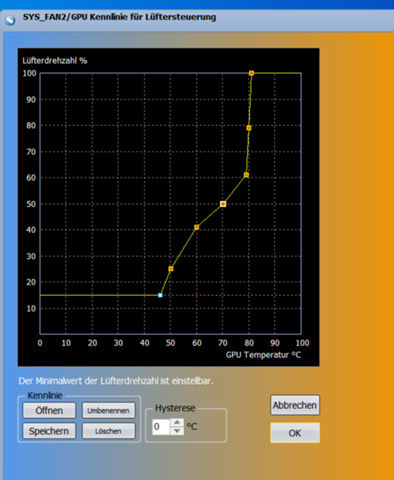394x480 pixels.
Task: Decrease Hysterese value with down arrow
Action: 177,431
